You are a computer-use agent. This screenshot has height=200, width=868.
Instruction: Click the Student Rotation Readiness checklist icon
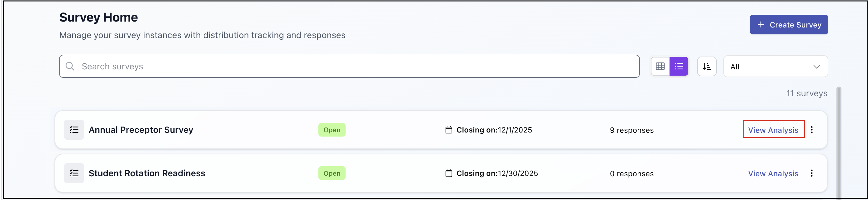pos(74,173)
